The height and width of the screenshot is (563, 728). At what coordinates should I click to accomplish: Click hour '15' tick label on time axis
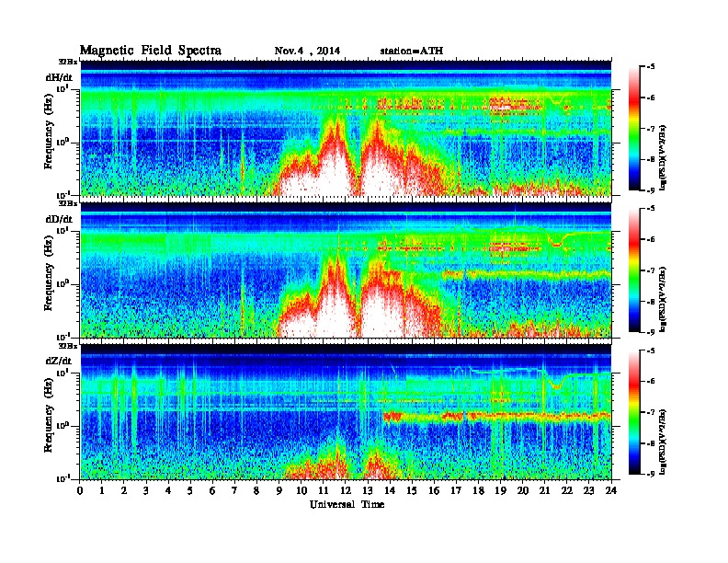click(x=412, y=491)
